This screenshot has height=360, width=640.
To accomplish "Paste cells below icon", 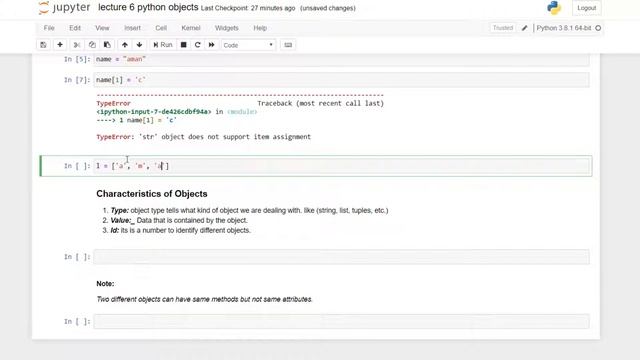I will click(x=107, y=45).
